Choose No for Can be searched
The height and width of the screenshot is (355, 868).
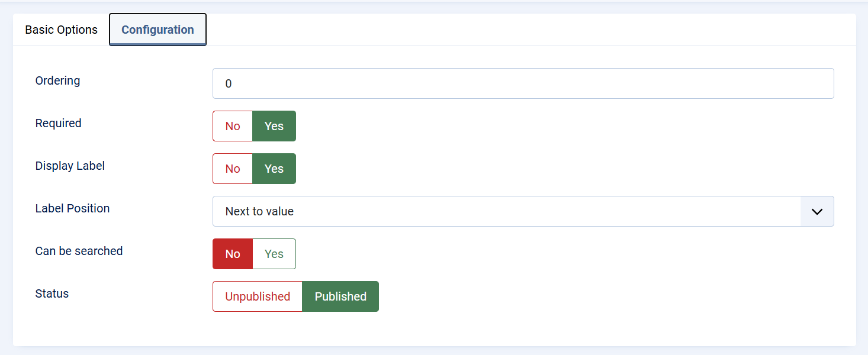coord(233,254)
